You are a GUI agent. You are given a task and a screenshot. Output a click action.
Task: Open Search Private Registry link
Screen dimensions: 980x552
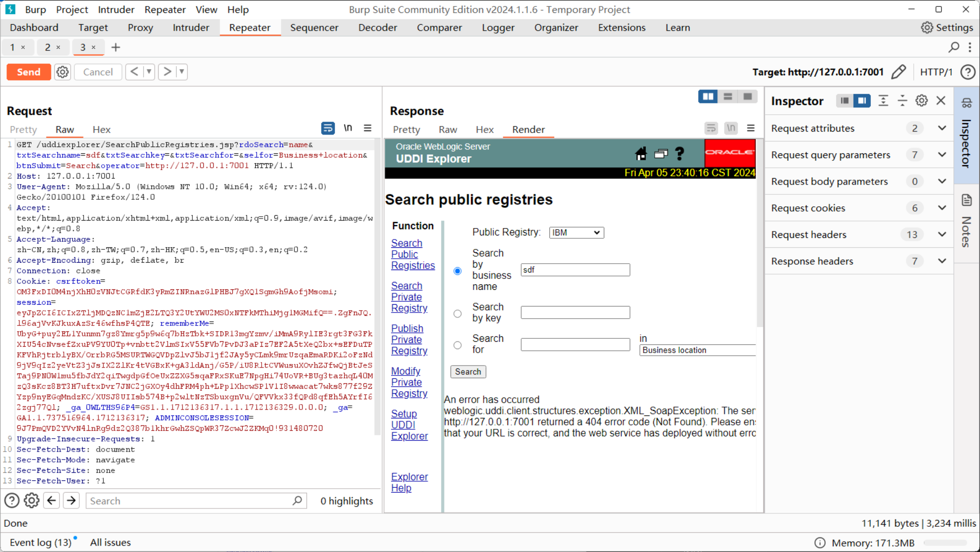(x=409, y=297)
